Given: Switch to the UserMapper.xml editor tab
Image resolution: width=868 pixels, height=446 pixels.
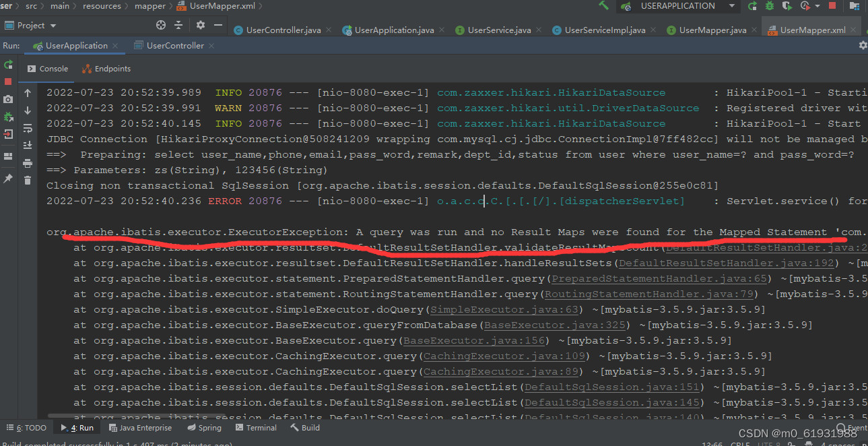Looking at the screenshot, I should pos(812,30).
